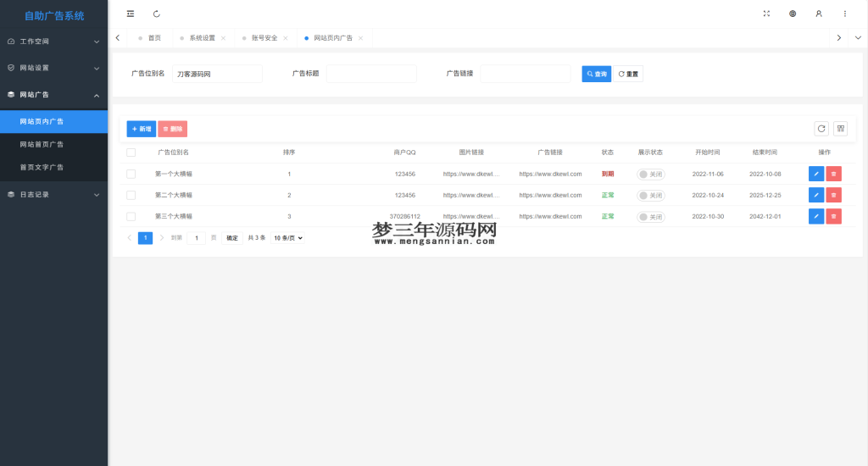Select all rows with header checkbox
The width and height of the screenshot is (868, 466).
pyautogui.click(x=131, y=153)
